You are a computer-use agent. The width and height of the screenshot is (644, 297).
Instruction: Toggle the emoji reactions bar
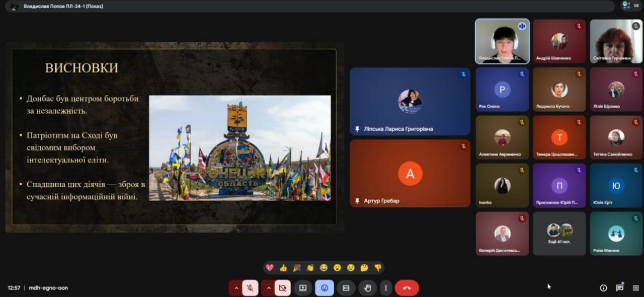325,288
